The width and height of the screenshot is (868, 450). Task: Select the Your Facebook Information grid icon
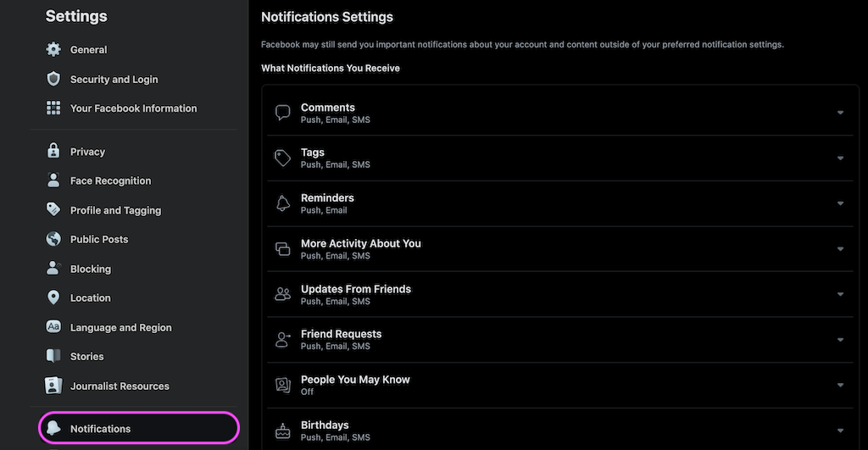click(53, 108)
